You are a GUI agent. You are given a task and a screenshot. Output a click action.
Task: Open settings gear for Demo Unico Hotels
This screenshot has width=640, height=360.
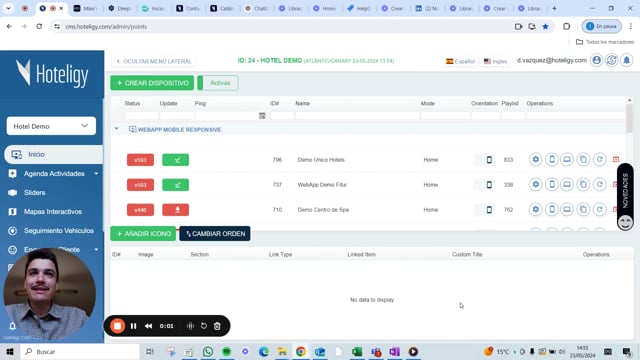[x=536, y=160]
